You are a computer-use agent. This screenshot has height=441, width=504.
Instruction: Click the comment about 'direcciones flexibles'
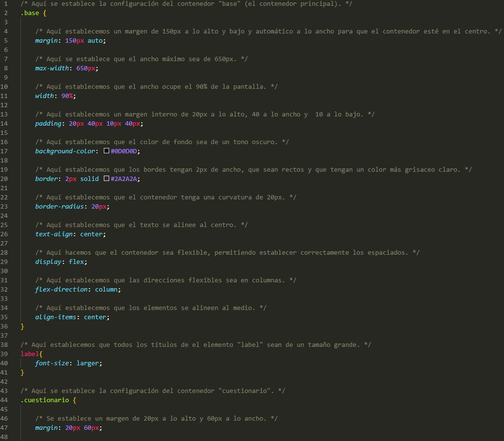[x=166, y=280]
